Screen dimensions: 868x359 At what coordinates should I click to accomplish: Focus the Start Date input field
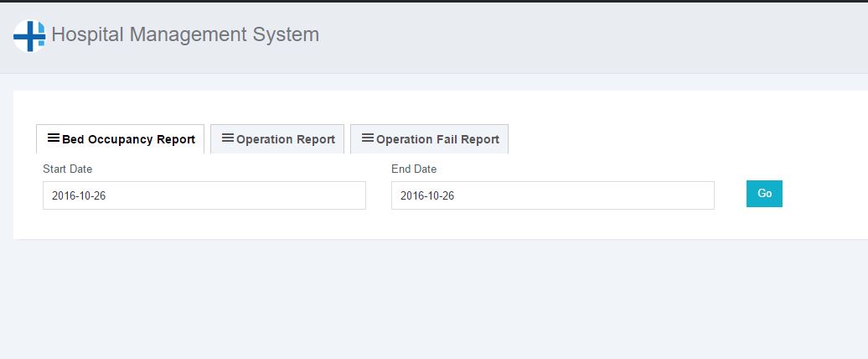(x=204, y=195)
